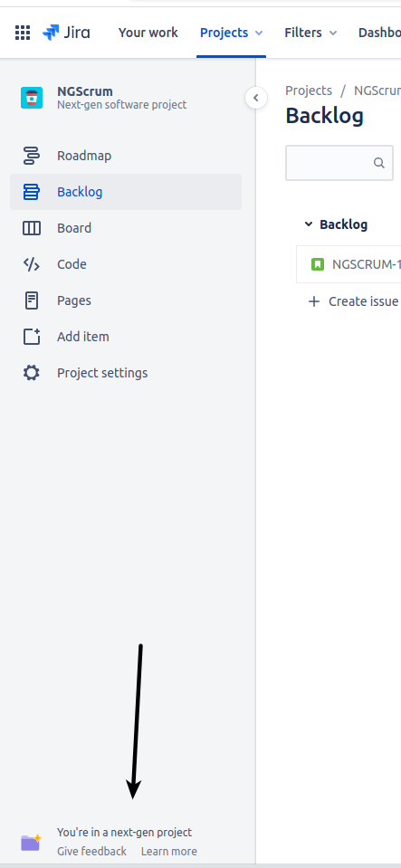Click the Code brackets icon
Image resolution: width=401 pixels, height=868 pixels.
pyautogui.click(x=32, y=264)
